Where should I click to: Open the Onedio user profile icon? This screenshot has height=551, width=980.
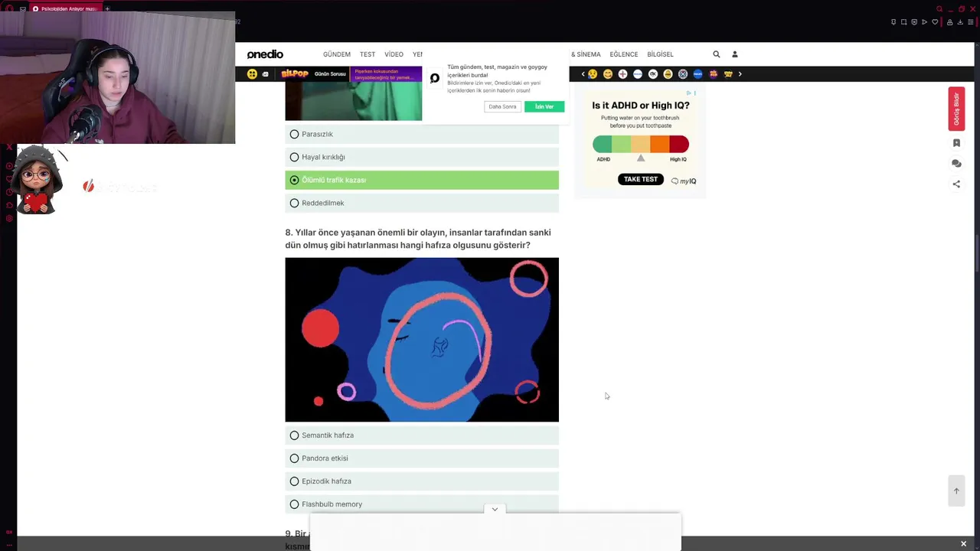pyautogui.click(x=735, y=54)
